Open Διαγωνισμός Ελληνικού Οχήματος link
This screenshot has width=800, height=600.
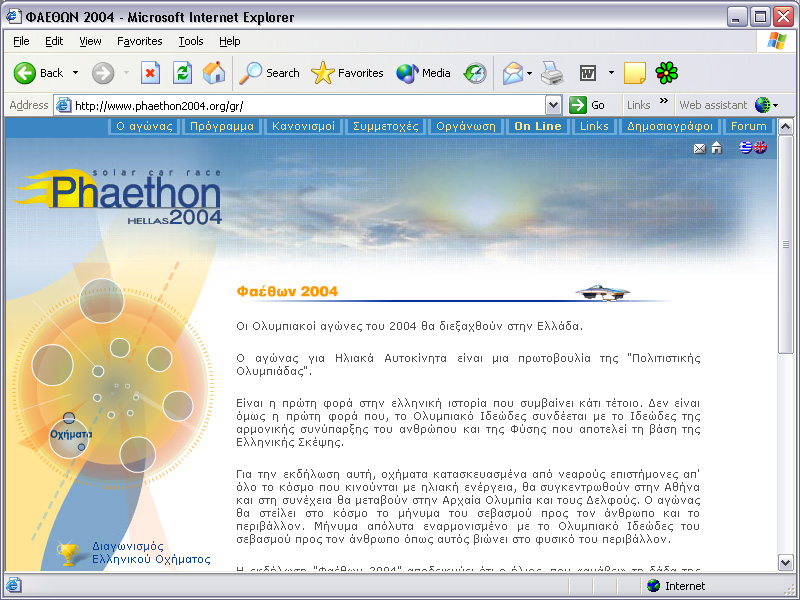pyautogui.click(x=151, y=553)
